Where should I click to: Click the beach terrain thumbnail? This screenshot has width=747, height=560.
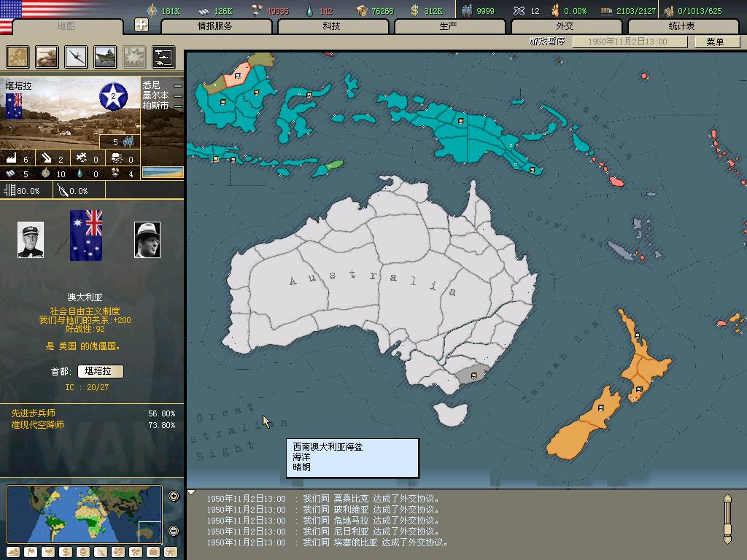163,172
